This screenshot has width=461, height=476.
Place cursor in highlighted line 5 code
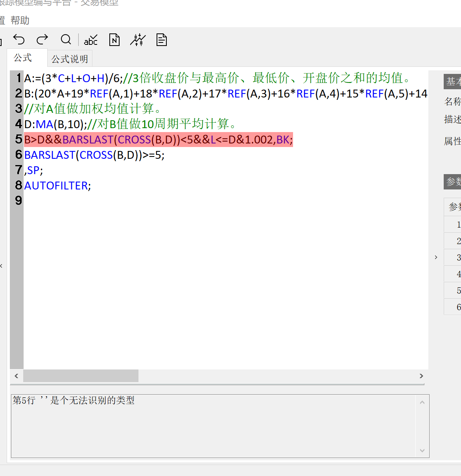tap(158, 140)
